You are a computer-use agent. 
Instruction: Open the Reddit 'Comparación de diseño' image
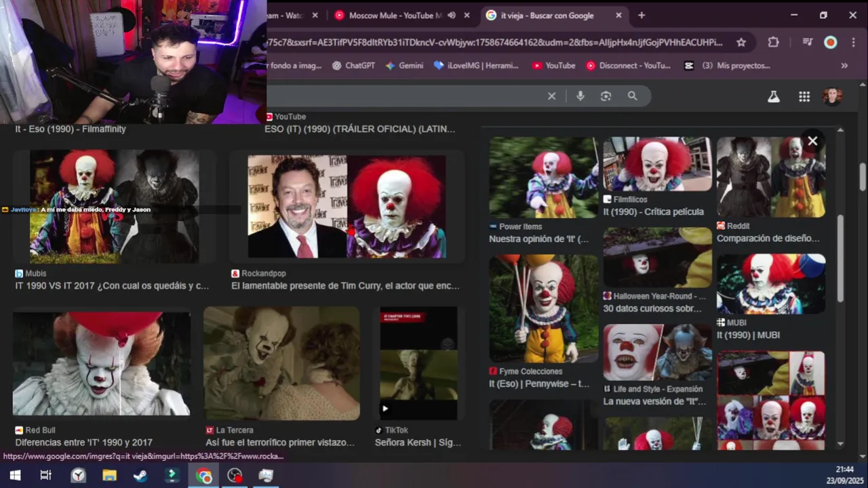point(771,177)
